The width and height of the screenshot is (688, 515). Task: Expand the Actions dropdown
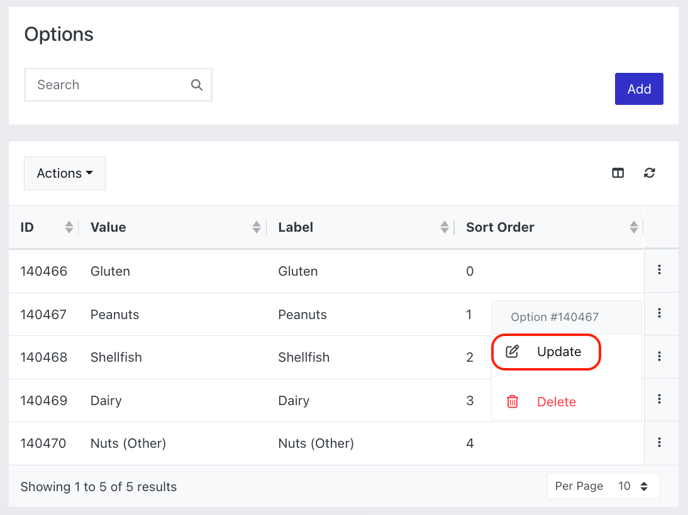click(x=65, y=173)
